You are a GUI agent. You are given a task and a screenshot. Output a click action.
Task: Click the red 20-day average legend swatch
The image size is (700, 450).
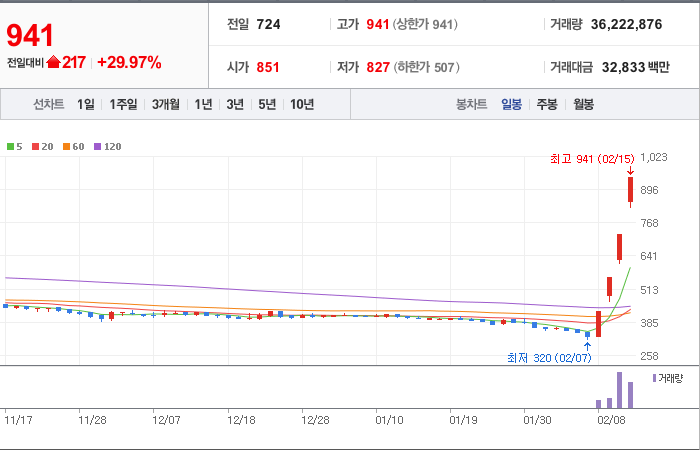click(x=36, y=146)
